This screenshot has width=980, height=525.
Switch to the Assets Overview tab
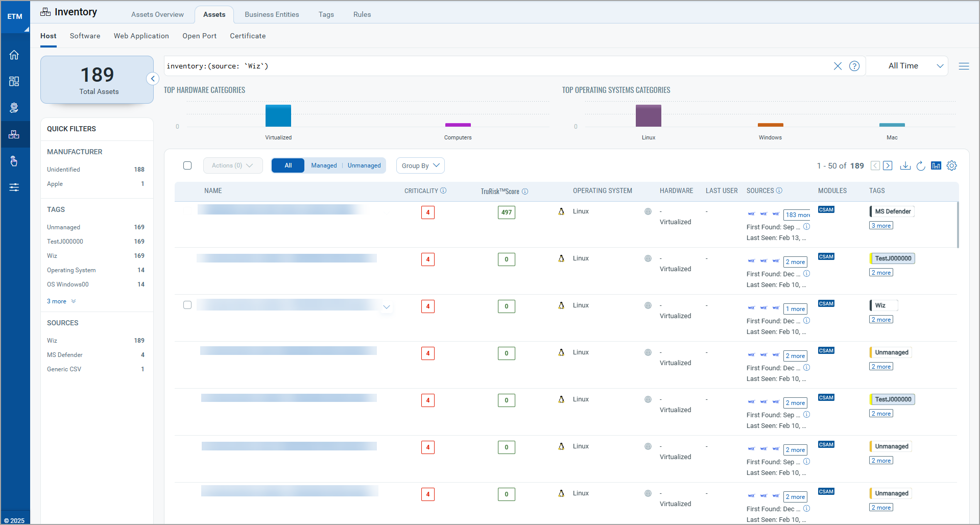coord(157,14)
